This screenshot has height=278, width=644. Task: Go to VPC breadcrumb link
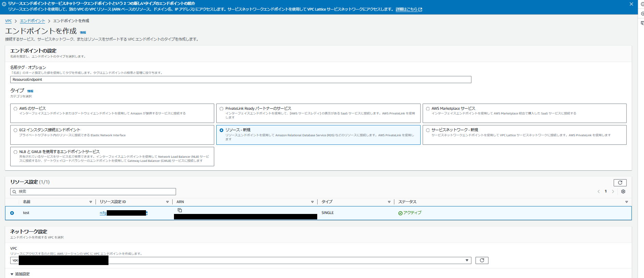click(x=9, y=21)
